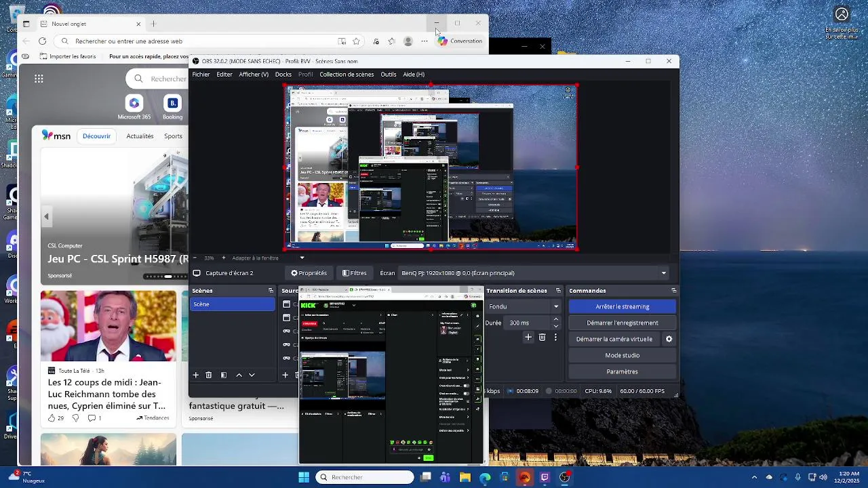The height and width of the screenshot is (488, 868).
Task: Pop out the Scènes dock
Action: 271,291
